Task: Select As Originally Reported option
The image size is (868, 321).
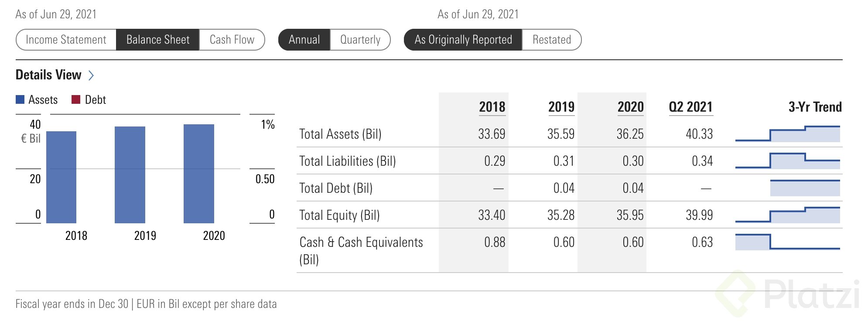Action: (463, 40)
